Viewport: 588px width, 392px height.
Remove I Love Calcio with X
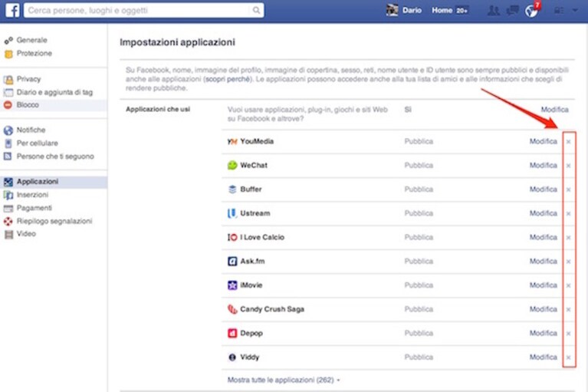coord(569,238)
